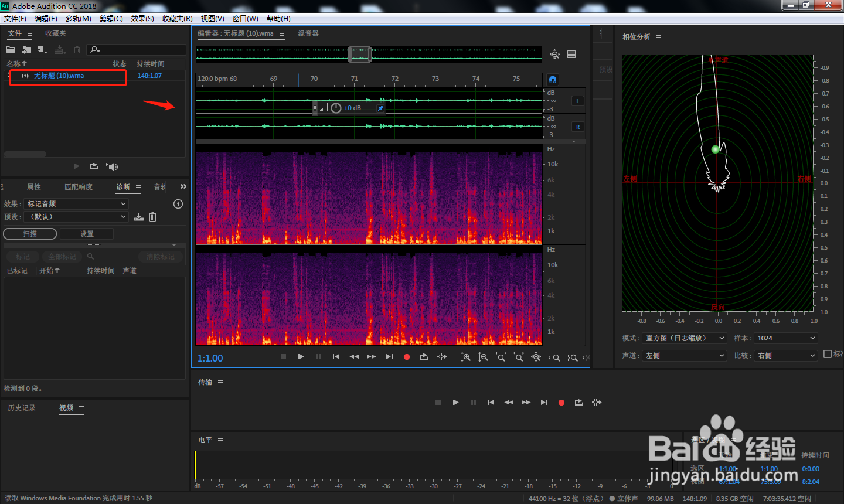This screenshot has width=844, height=504.
Task: Pin the floating volume HUD
Action: tap(380, 108)
